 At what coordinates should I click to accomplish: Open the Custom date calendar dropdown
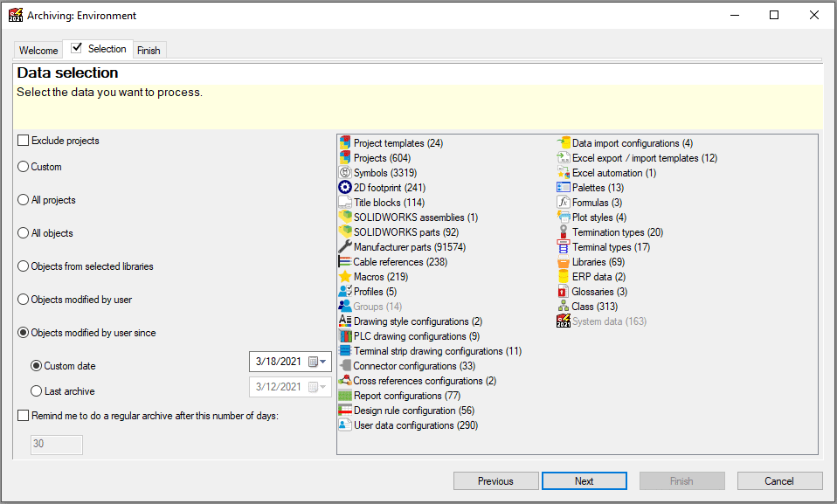point(322,362)
